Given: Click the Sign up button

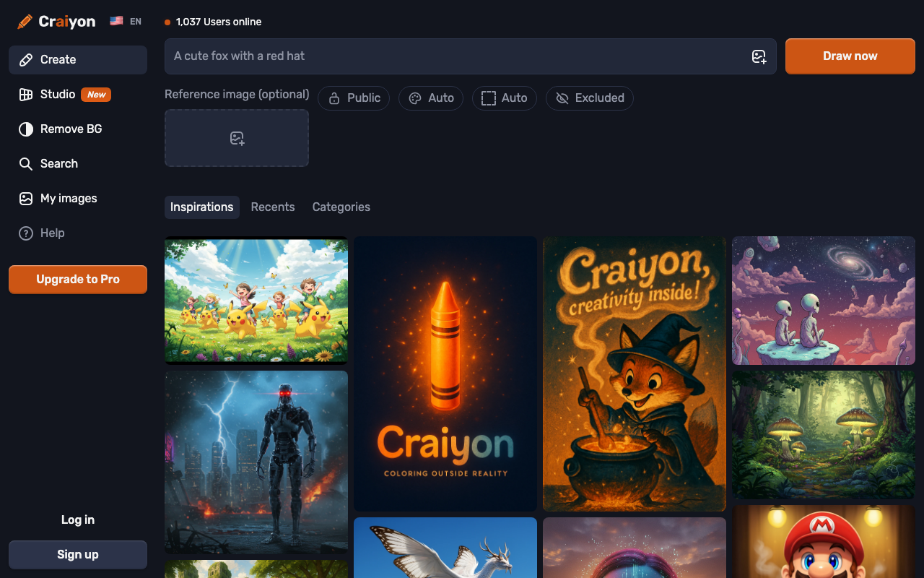Looking at the screenshot, I should [x=78, y=555].
